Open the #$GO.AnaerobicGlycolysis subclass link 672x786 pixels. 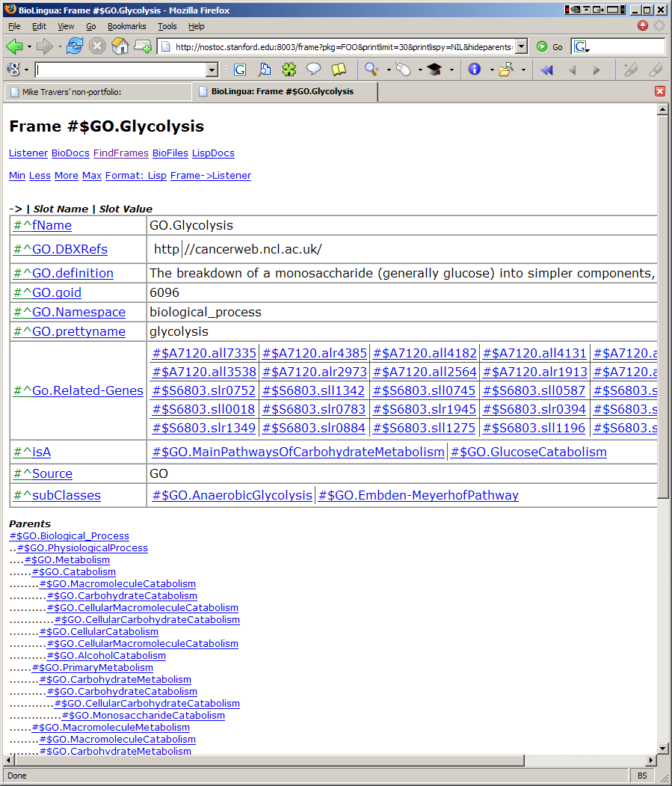click(232, 495)
